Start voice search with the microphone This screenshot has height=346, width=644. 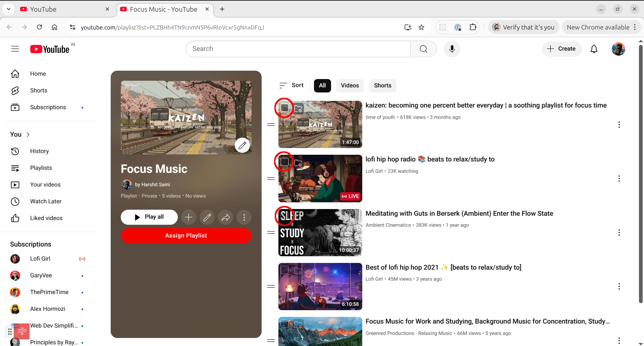(452, 49)
